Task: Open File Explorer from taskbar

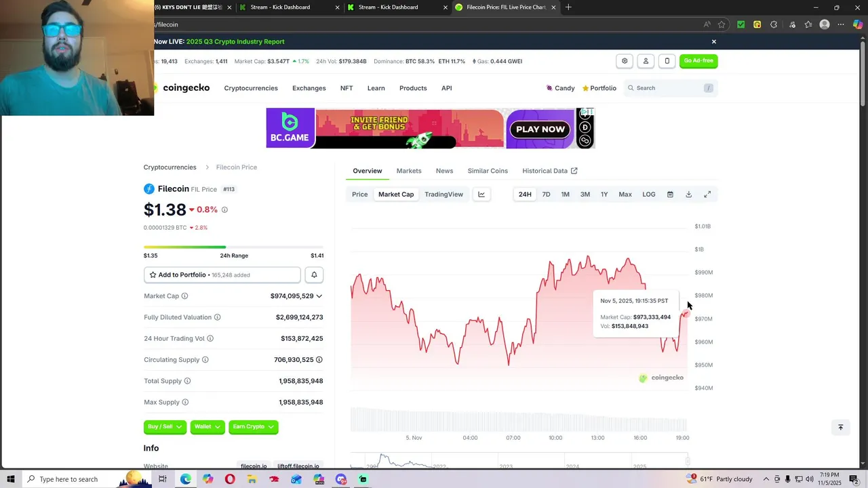Action: point(252,479)
